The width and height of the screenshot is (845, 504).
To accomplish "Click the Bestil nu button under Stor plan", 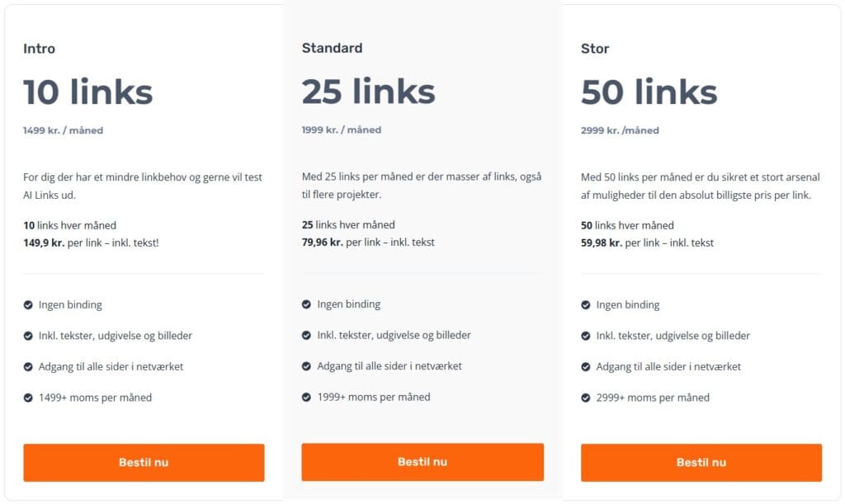I will point(701,462).
